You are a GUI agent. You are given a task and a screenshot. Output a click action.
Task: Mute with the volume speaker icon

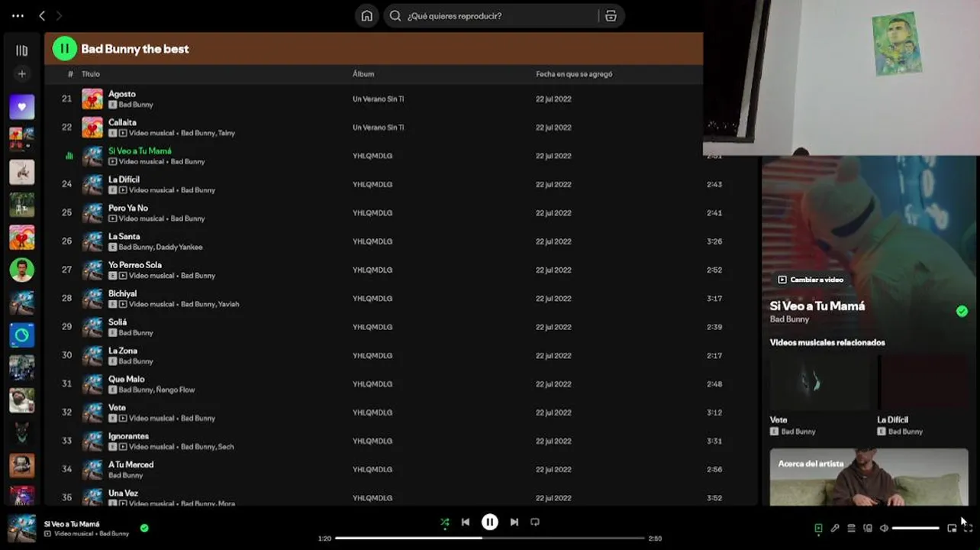pos(884,528)
